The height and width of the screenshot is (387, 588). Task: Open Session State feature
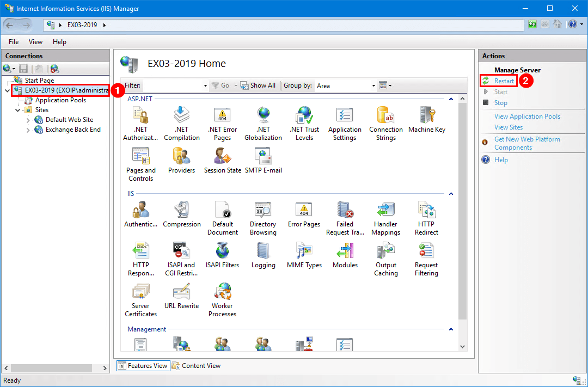(222, 160)
